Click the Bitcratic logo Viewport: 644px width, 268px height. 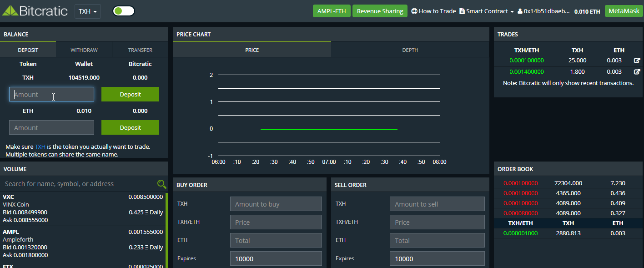[x=35, y=11]
